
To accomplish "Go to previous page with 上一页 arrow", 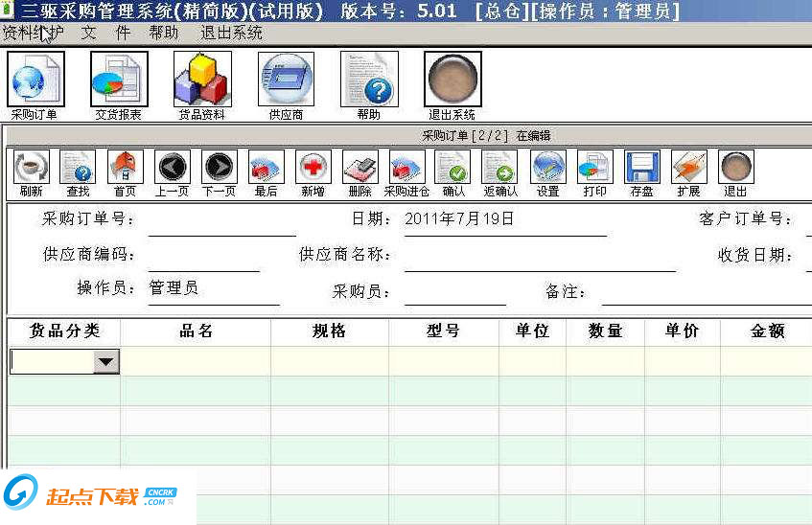I will pyautogui.click(x=172, y=167).
